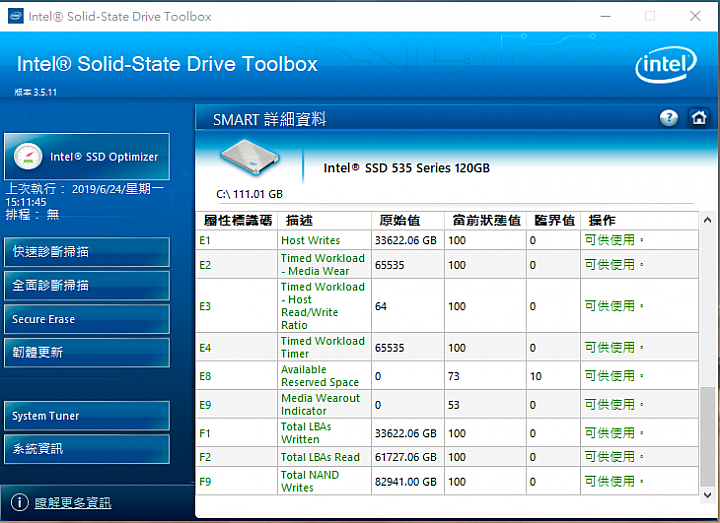Click 可供使用 action in E1 row
Image resolution: width=720 pixels, height=523 pixels.
click(613, 240)
